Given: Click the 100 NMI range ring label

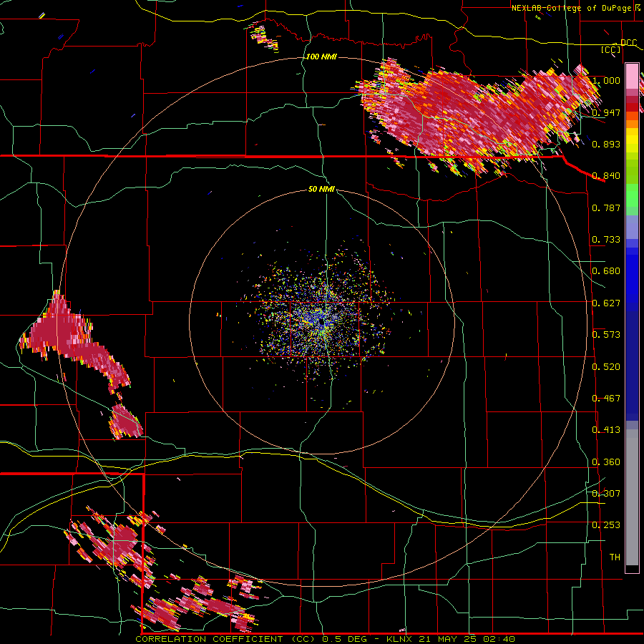Looking at the screenshot, I should point(321,57).
